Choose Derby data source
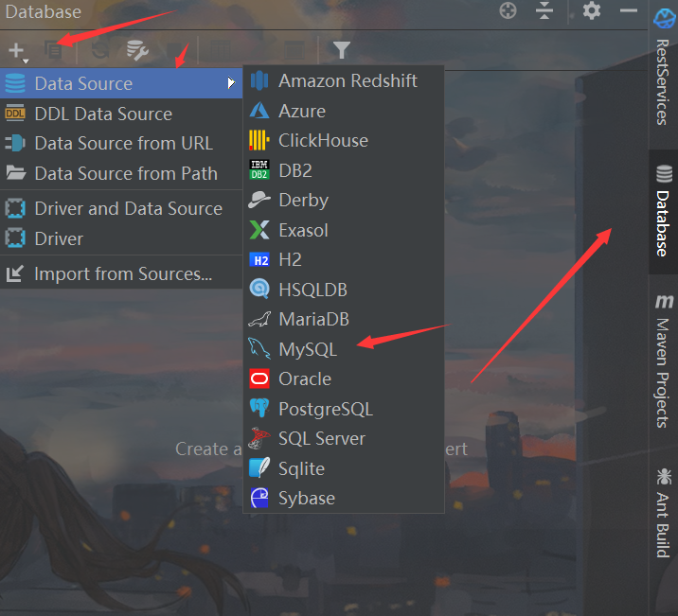This screenshot has width=678, height=616. [344, 200]
